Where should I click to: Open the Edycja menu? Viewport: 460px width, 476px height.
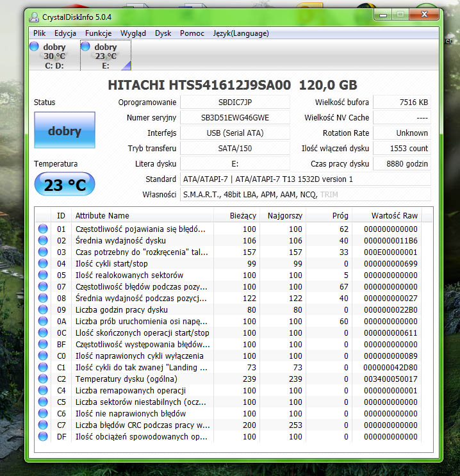pyautogui.click(x=65, y=33)
